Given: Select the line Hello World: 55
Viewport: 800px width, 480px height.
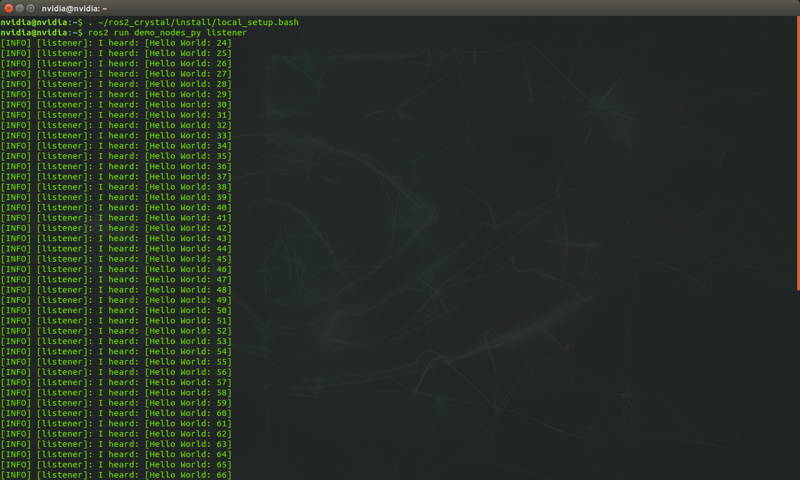Looking at the screenshot, I should [116, 362].
